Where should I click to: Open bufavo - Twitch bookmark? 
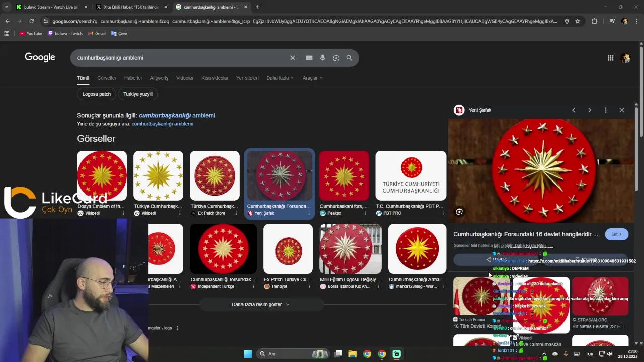pyautogui.click(x=65, y=33)
